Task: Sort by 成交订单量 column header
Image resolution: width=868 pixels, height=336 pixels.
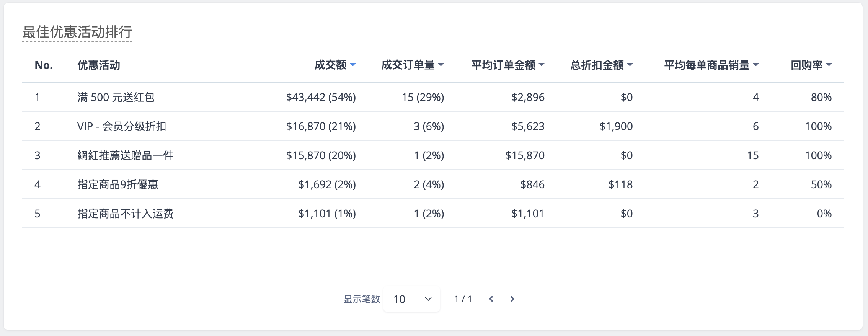Action: click(x=412, y=65)
